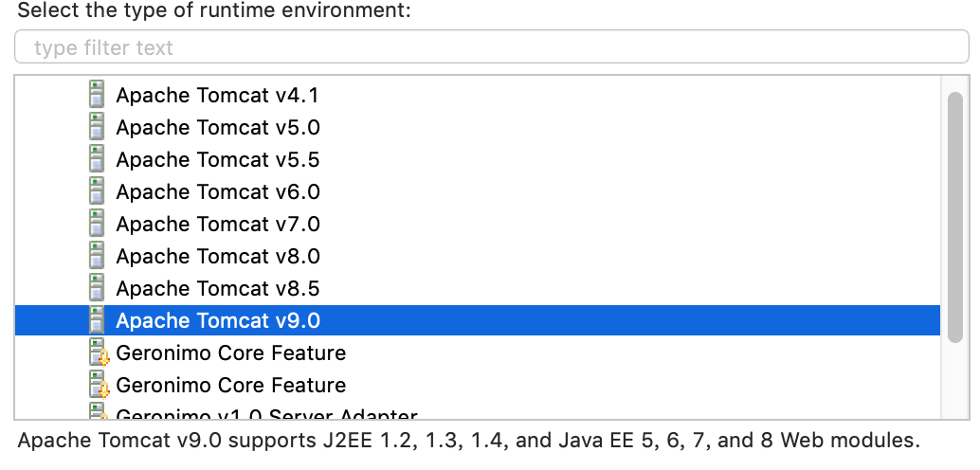980x470 pixels.
Task: Click the Apache Tomcat v4.1 server icon
Action: pyautogui.click(x=97, y=95)
